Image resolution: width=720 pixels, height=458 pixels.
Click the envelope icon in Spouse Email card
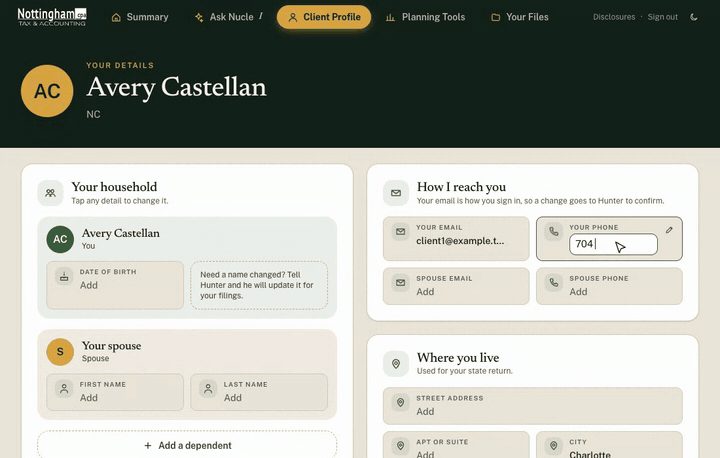click(x=400, y=283)
